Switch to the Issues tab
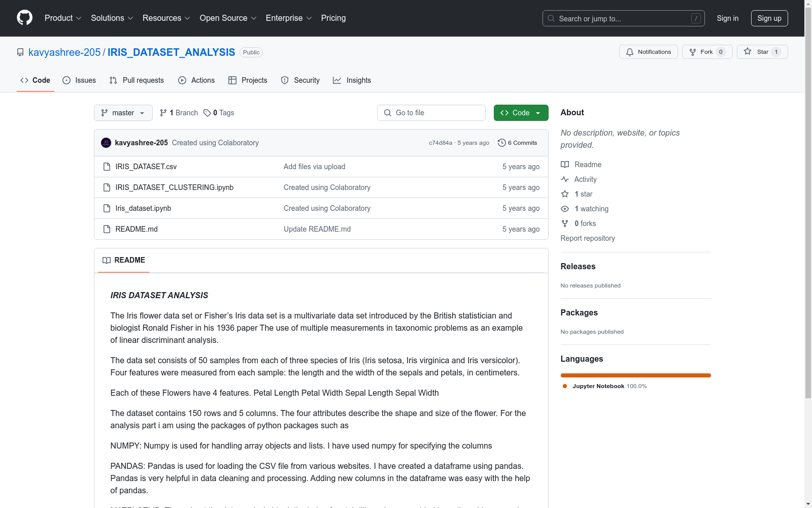 (x=79, y=80)
